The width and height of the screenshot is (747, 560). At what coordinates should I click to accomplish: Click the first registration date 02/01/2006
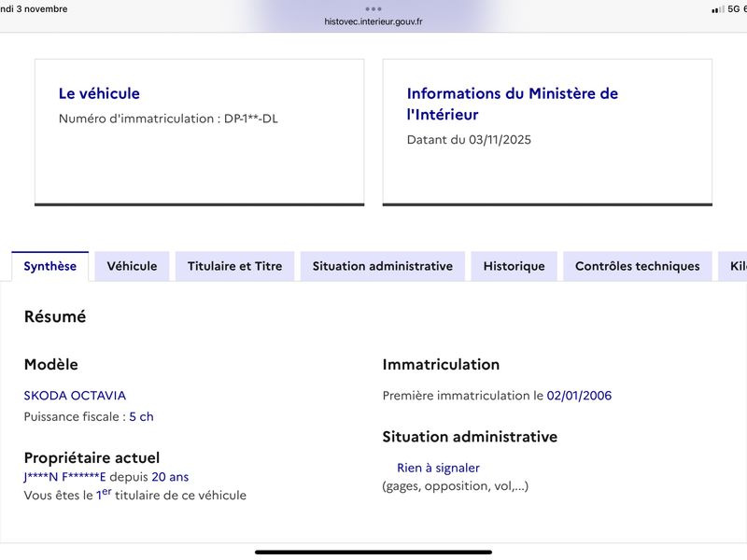point(579,396)
